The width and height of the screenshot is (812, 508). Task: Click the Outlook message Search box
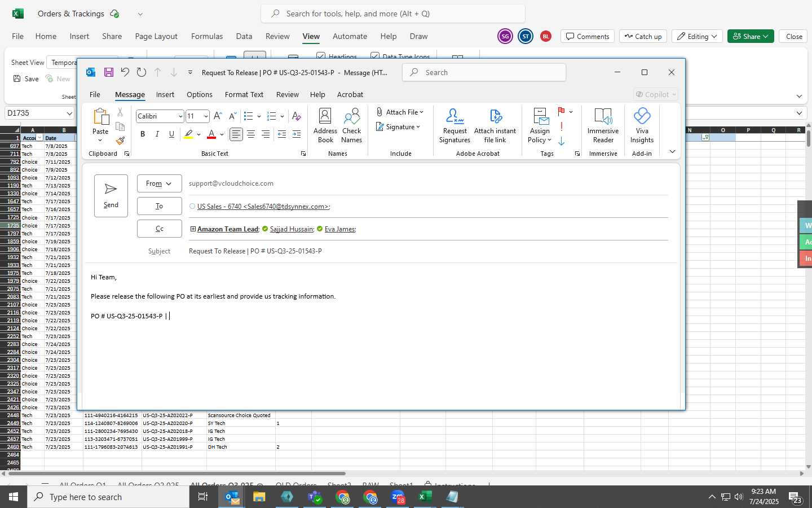point(484,72)
